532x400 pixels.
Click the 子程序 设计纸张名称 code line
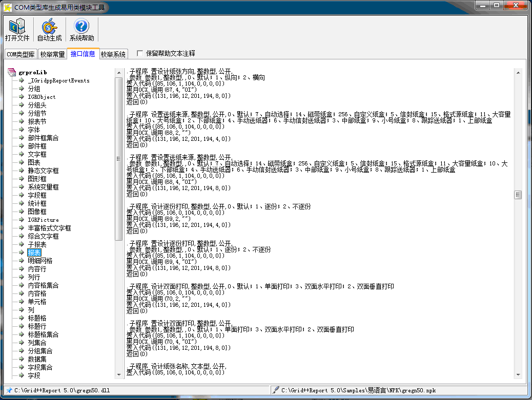pos(176,366)
